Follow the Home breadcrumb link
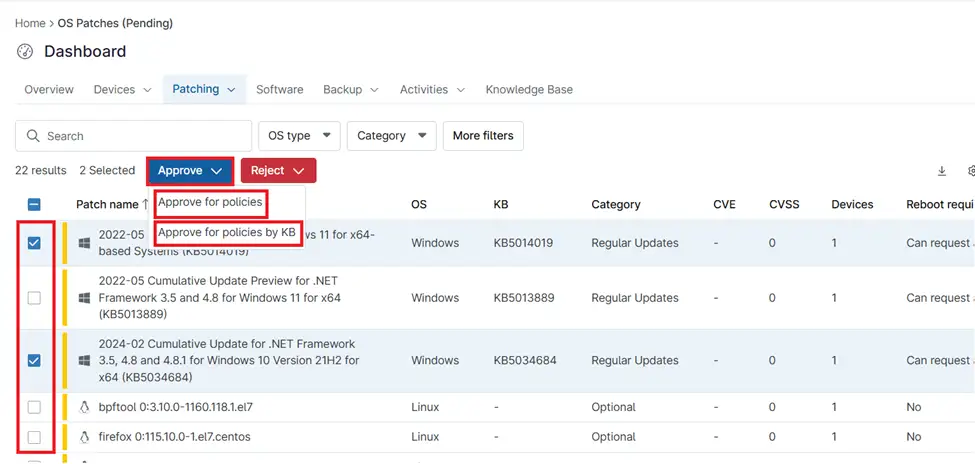This screenshot has width=975, height=464. click(30, 24)
